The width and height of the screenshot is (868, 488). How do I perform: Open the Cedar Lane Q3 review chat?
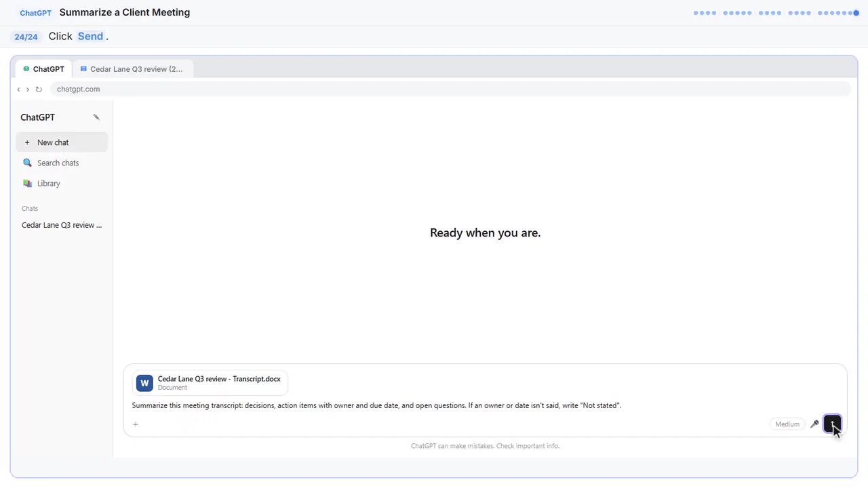tap(62, 225)
